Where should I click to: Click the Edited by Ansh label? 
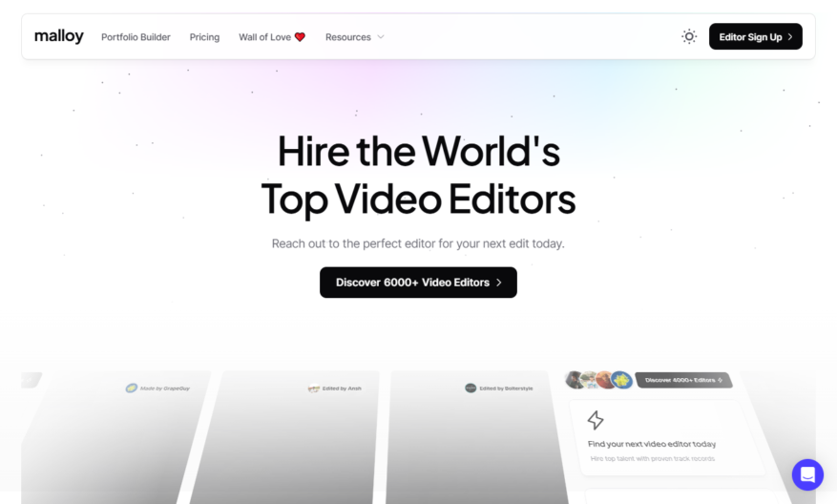342,388
